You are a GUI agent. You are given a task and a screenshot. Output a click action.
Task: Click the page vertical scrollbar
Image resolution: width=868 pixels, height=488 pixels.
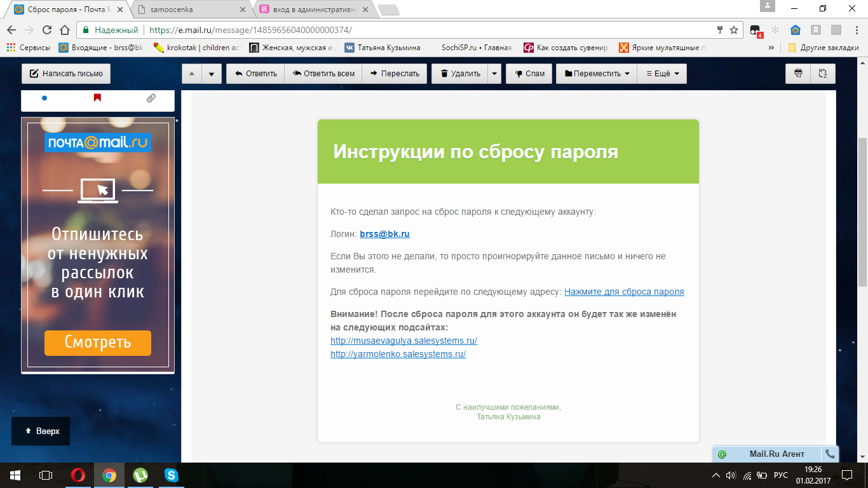click(x=863, y=212)
